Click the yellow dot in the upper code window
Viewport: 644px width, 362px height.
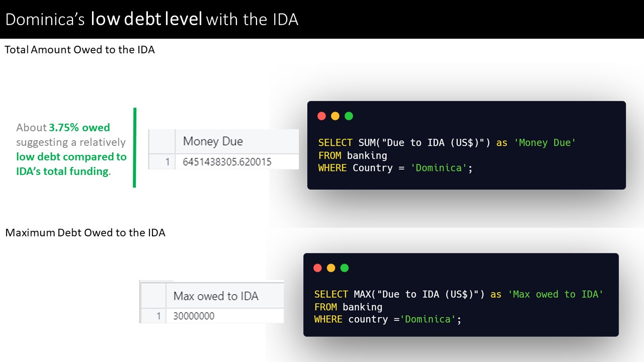(335, 116)
